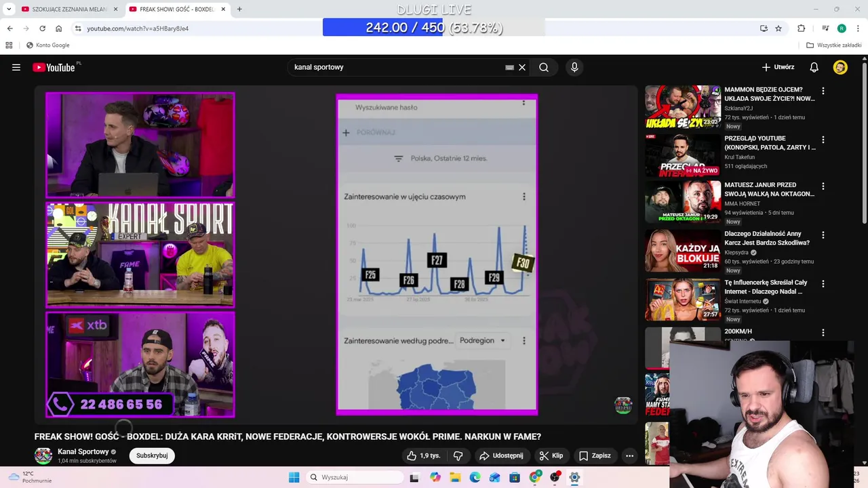
Task: Open site information icon in address bar
Action: (78, 28)
